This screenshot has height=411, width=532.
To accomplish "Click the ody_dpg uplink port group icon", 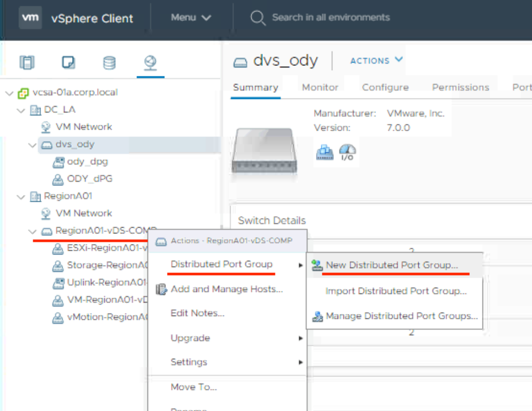I will [x=58, y=162].
